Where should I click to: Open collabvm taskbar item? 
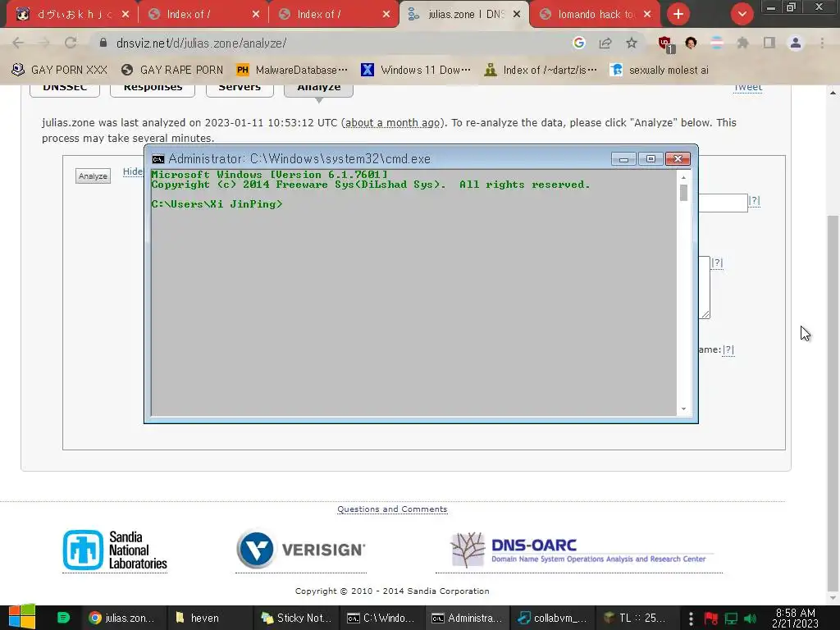click(x=552, y=618)
